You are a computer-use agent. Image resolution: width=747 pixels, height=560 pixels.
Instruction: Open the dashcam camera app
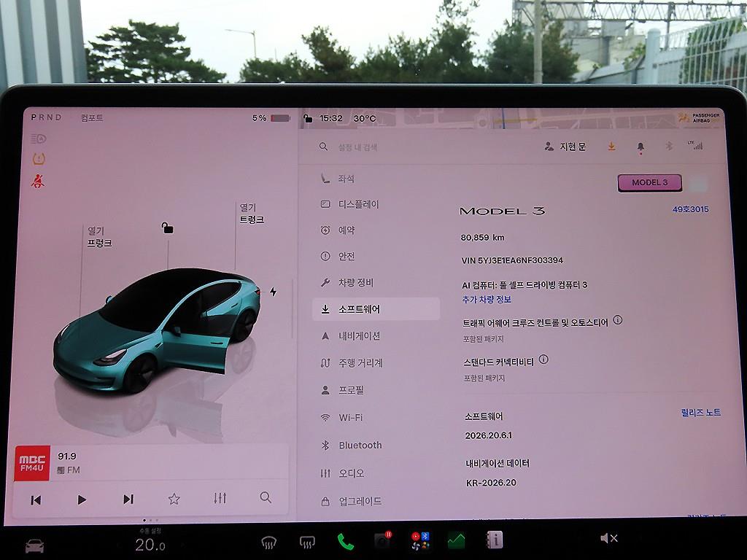(382, 540)
